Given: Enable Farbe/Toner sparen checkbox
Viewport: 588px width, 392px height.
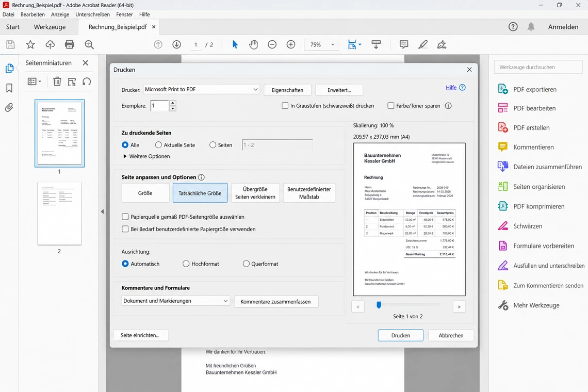Looking at the screenshot, I should coord(391,106).
